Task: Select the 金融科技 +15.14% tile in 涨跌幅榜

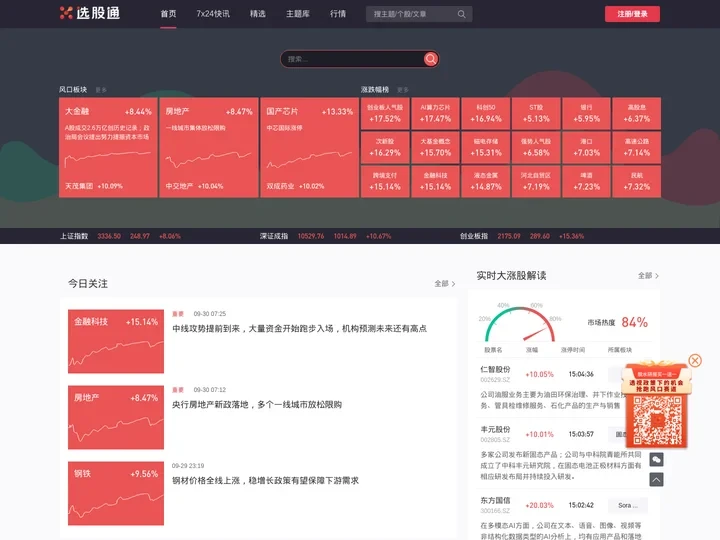Action: tap(435, 181)
